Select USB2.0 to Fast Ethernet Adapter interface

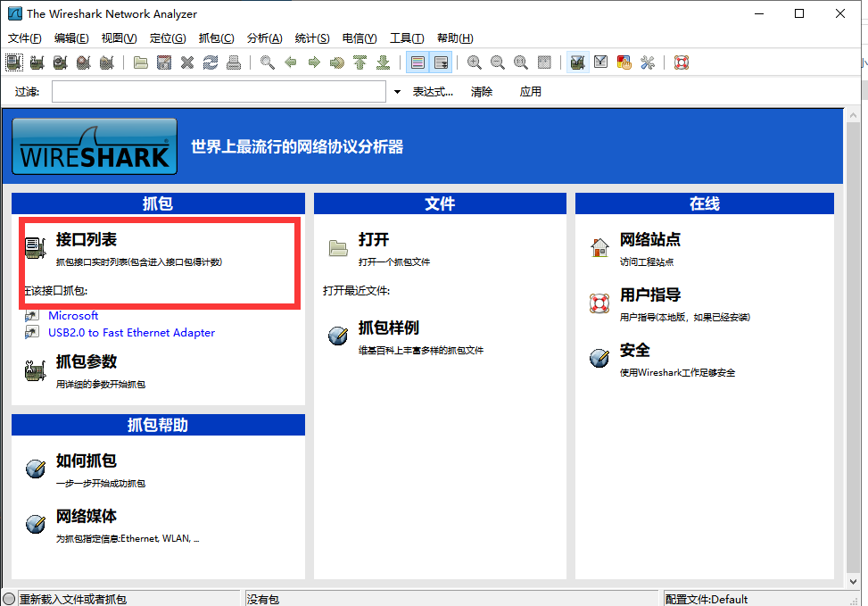131,332
